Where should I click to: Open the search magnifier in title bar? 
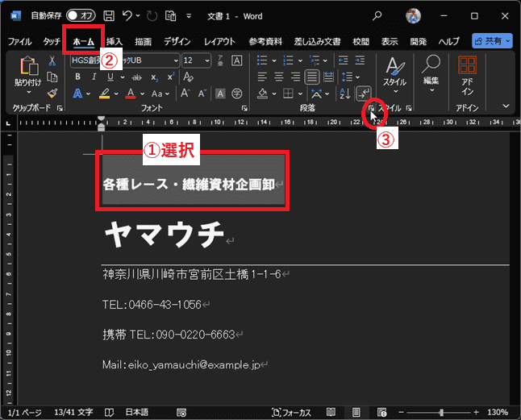pos(377,15)
